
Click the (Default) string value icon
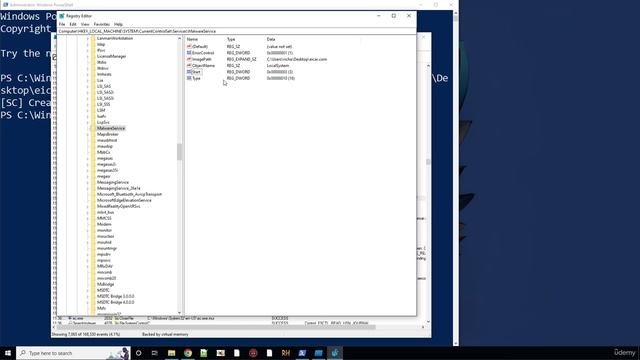189,47
